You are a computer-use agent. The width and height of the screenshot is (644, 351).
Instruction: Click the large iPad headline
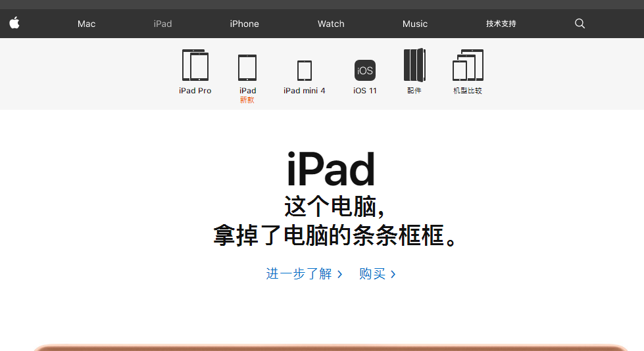pyautogui.click(x=331, y=169)
